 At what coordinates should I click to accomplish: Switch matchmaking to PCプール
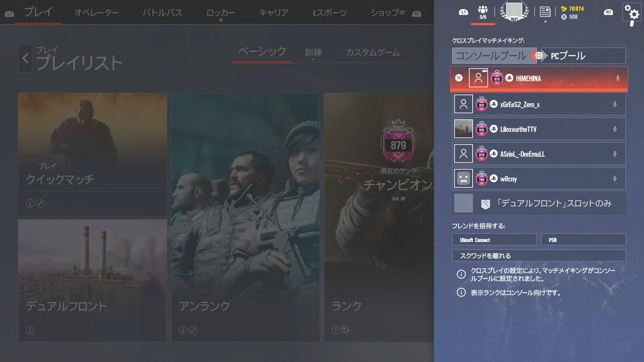pos(584,56)
